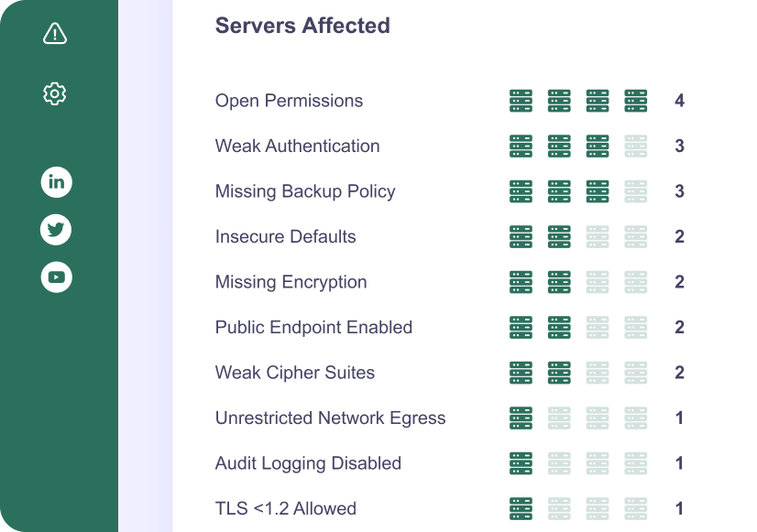Click the warning alert triangle icon

point(55,34)
